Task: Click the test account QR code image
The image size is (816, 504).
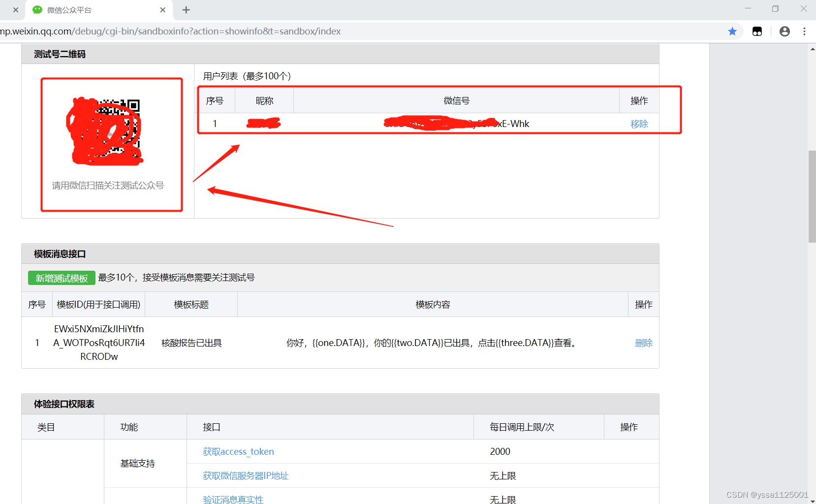Action: pos(106,132)
